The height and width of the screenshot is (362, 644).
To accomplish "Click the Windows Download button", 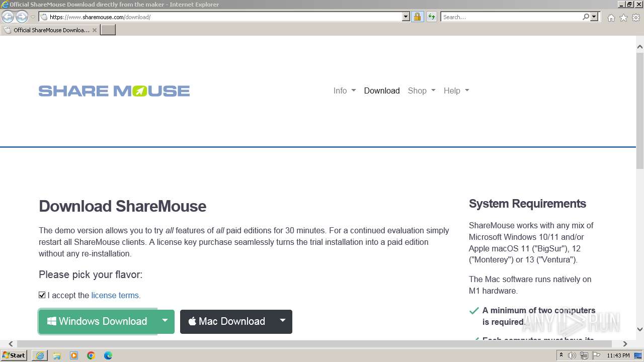I will coord(98,321).
